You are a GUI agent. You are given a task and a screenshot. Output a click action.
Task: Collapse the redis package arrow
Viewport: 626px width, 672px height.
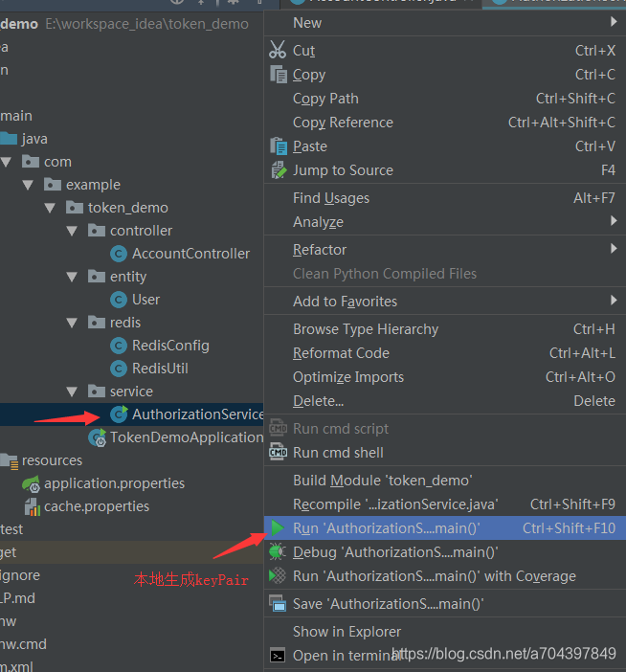pyautogui.click(x=73, y=323)
